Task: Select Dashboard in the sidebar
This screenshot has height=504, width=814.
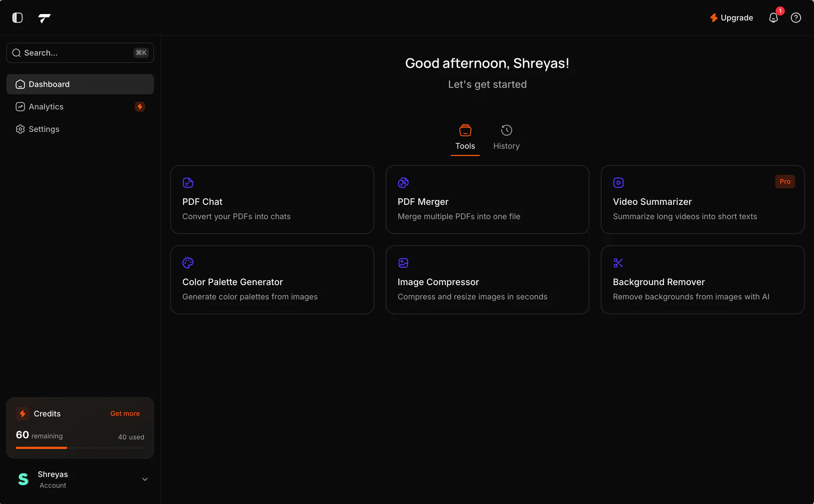Action: pos(49,84)
